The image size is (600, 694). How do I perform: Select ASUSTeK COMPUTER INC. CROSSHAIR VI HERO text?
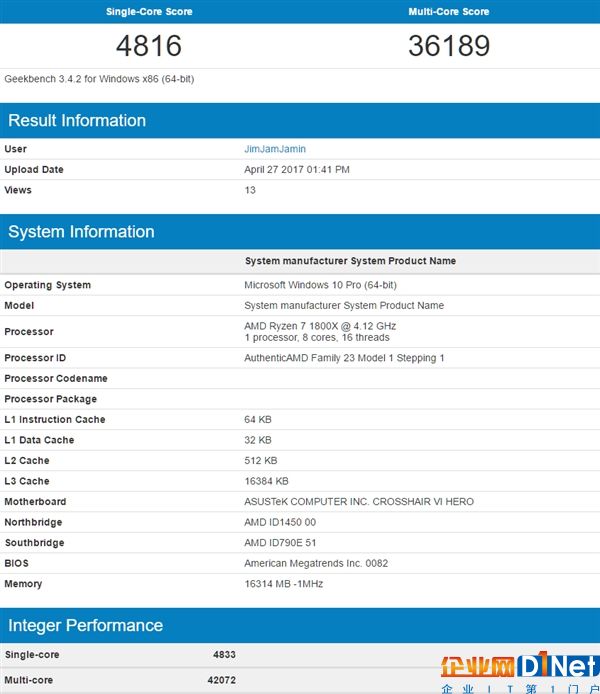tap(359, 502)
